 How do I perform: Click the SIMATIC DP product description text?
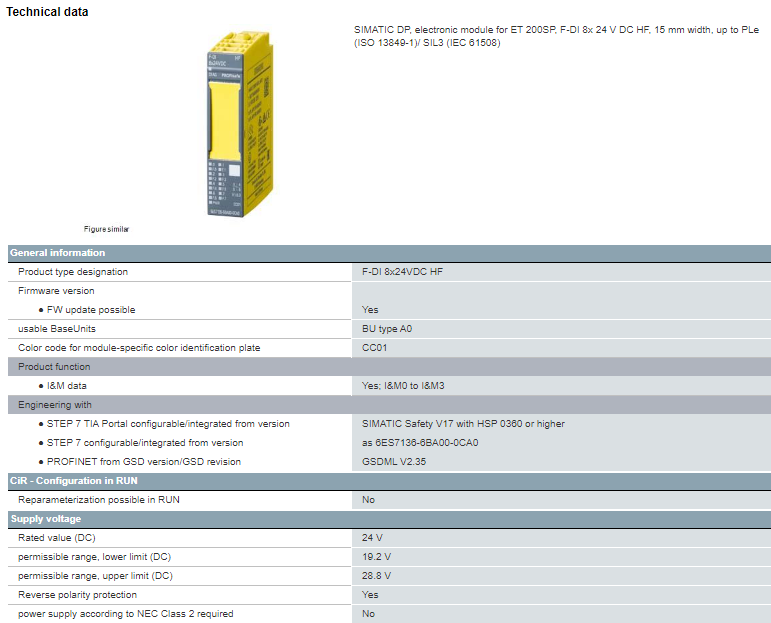pos(555,36)
